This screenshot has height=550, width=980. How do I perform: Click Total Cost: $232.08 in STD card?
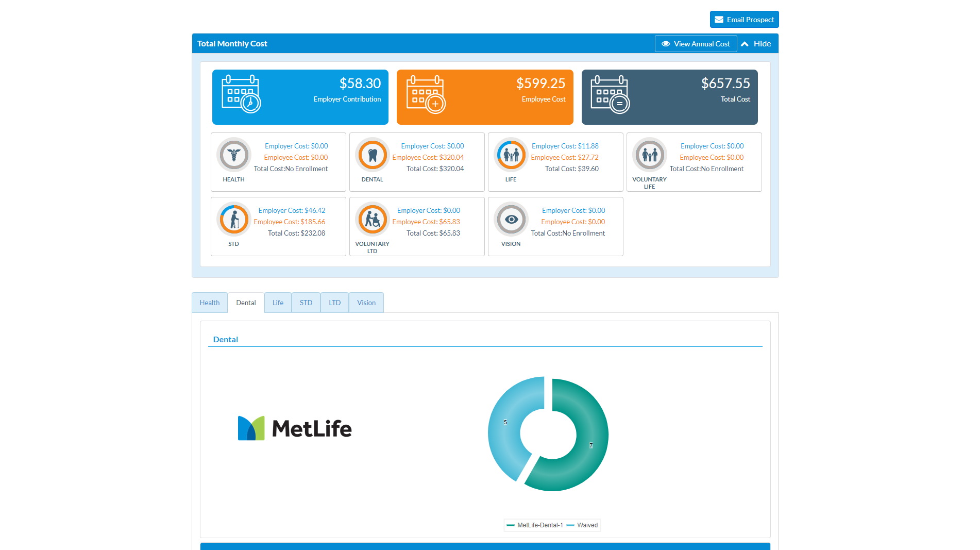[296, 233]
